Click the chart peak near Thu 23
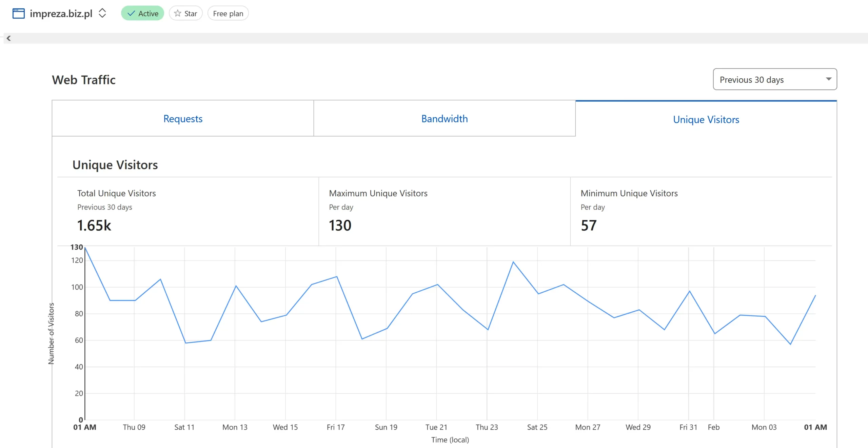The height and width of the screenshot is (448, 868). (513, 262)
